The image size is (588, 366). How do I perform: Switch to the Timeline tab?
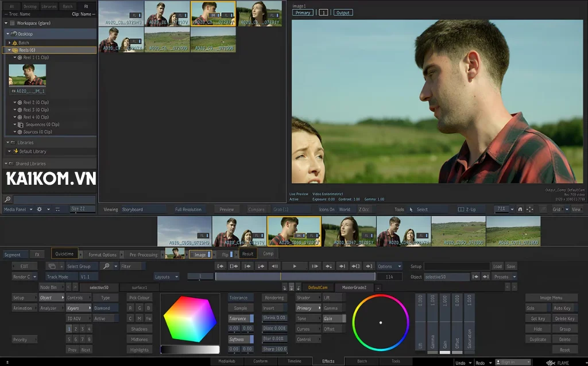295,361
